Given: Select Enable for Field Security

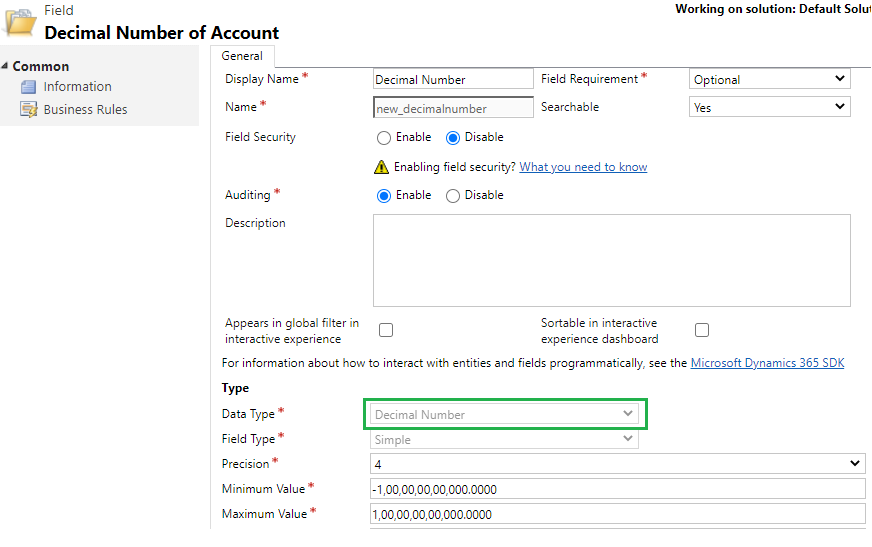Looking at the screenshot, I should [x=384, y=138].
